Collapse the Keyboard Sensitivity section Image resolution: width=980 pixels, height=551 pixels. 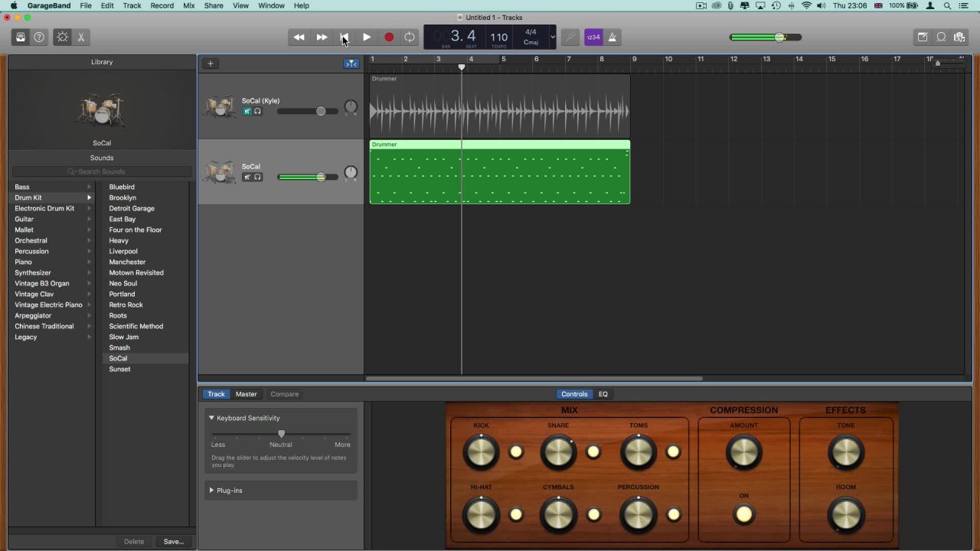click(212, 418)
